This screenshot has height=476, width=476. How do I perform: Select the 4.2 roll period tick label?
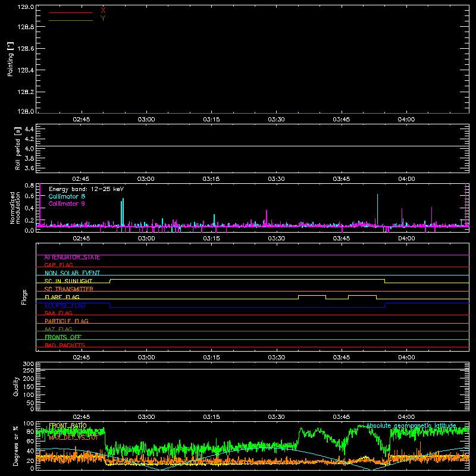(x=29, y=139)
